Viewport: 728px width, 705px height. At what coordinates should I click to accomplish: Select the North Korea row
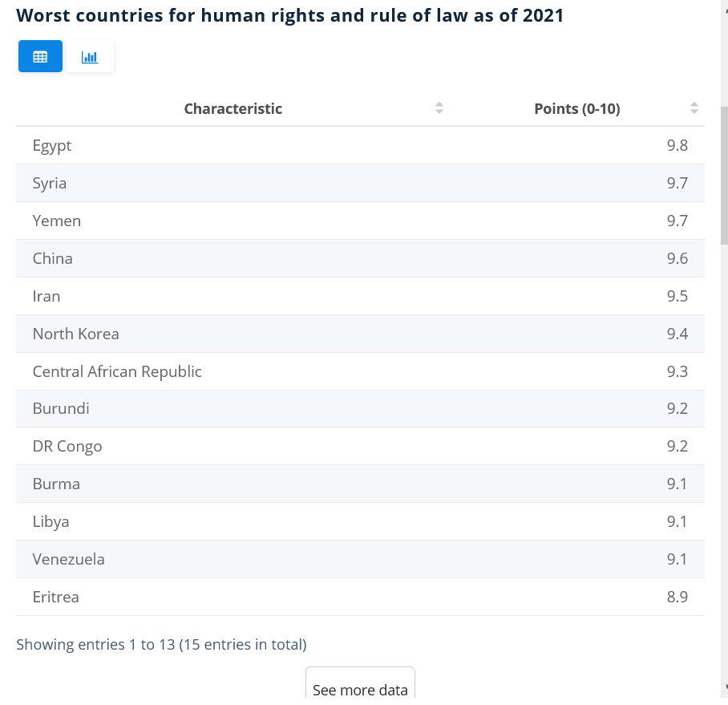(x=360, y=334)
